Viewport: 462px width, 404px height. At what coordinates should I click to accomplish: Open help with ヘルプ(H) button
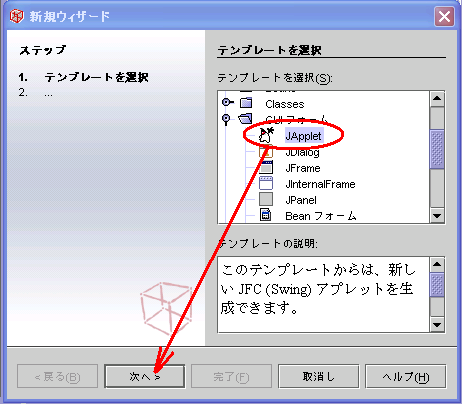pyautogui.click(x=406, y=376)
